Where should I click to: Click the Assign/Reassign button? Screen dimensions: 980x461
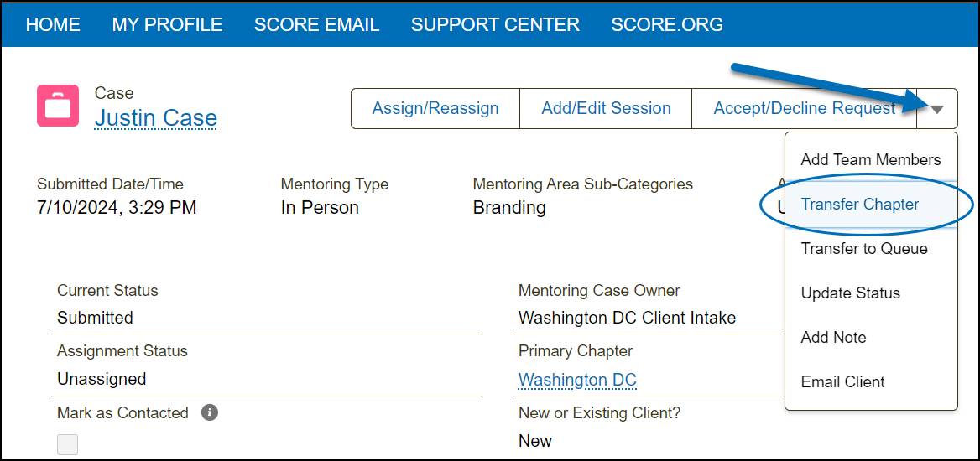tap(435, 108)
